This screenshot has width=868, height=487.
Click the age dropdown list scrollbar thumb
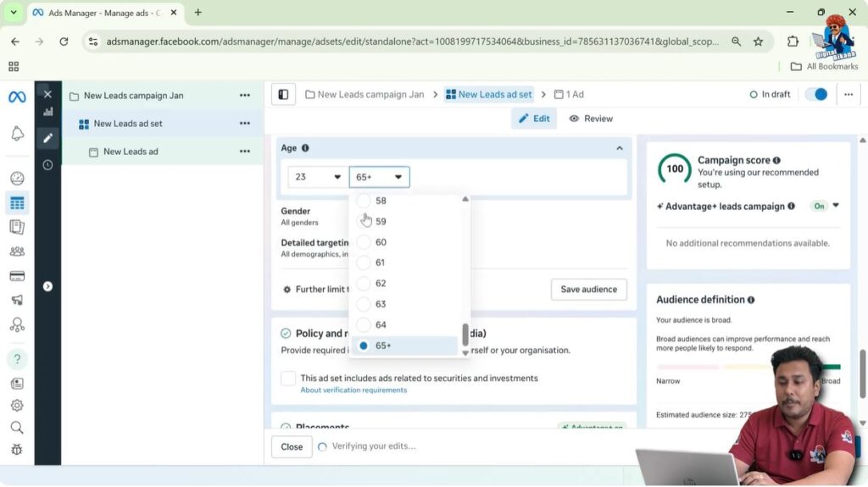(x=465, y=335)
